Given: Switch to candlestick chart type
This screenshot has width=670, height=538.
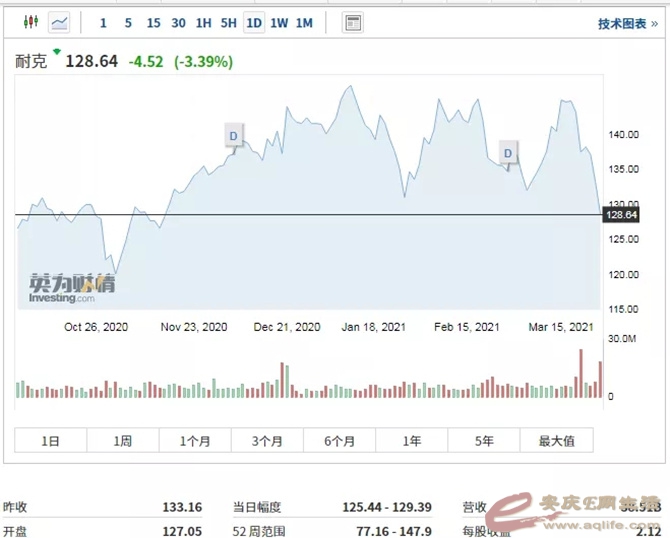Looking at the screenshot, I should [30, 22].
